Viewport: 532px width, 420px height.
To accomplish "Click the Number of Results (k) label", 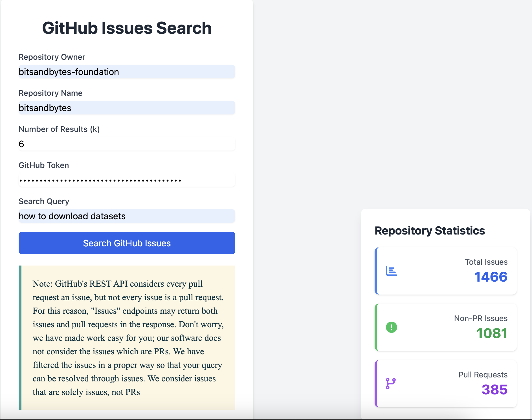I will (59, 129).
